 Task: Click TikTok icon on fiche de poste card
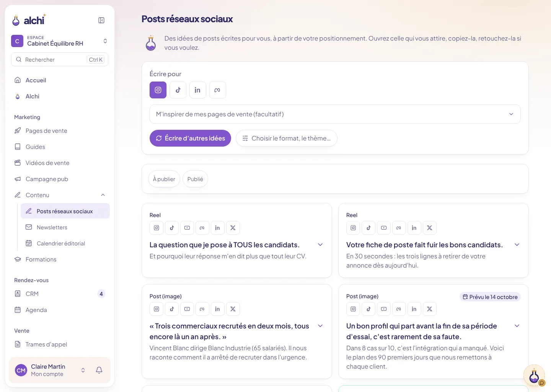368,228
